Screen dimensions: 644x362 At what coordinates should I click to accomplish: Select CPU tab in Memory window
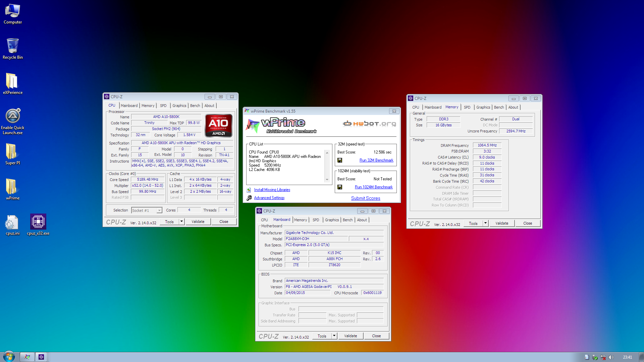tap(416, 107)
